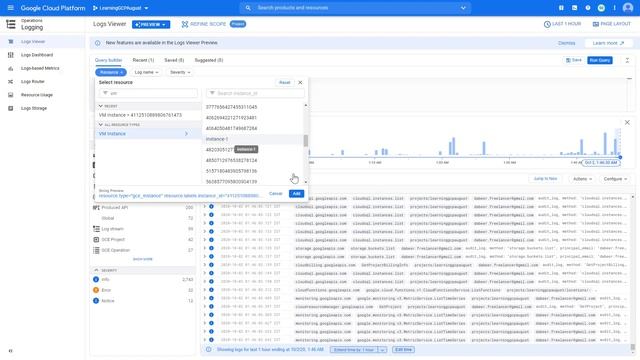
Task: Open Logs-based Metrics in the sidebar
Action: pyautogui.click(x=40, y=68)
